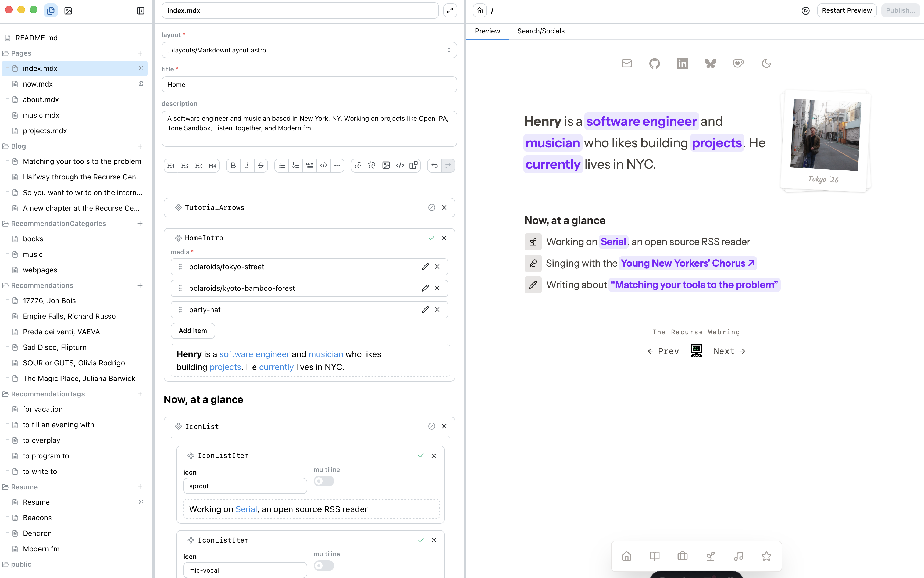
Task: Insert an image from the toolbar
Action: pos(386,166)
